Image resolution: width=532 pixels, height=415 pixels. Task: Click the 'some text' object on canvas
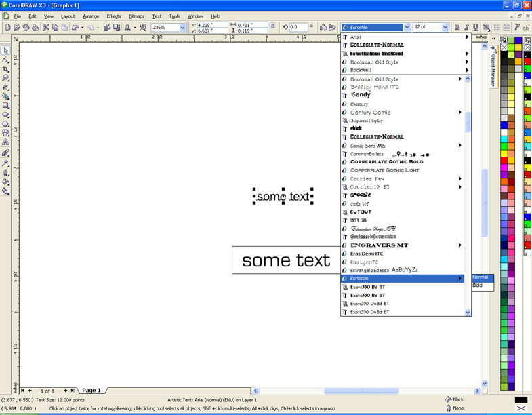pyautogui.click(x=283, y=196)
